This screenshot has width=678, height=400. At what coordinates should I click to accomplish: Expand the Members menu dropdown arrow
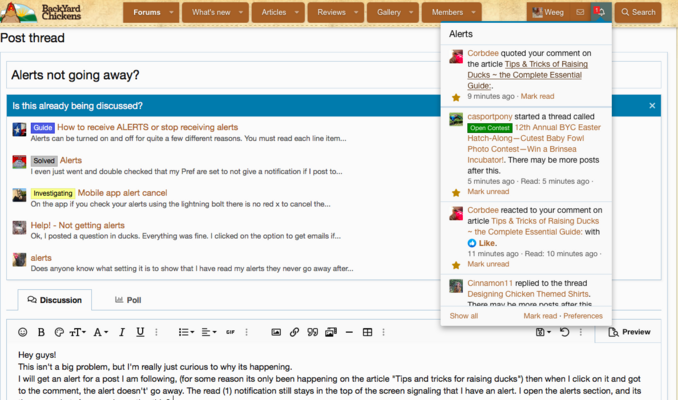(471, 13)
